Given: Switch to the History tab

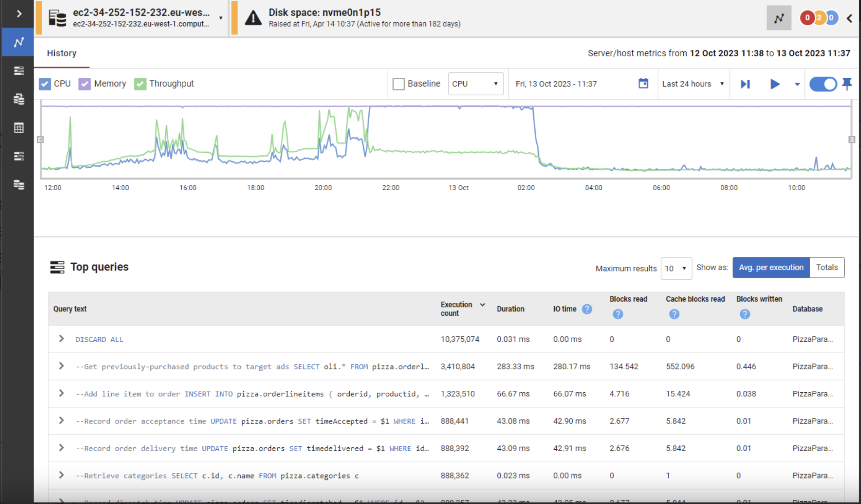Looking at the screenshot, I should [x=61, y=53].
